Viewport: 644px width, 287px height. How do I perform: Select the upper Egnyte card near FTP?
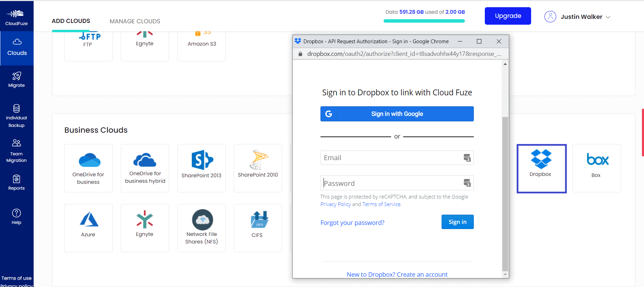pyautogui.click(x=145, y=46)
